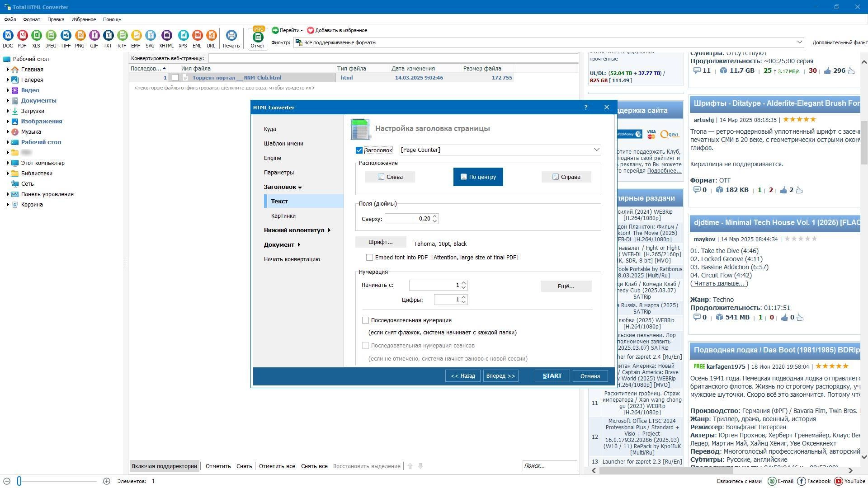Focus the Поиск search field

(x=549, y=466)
